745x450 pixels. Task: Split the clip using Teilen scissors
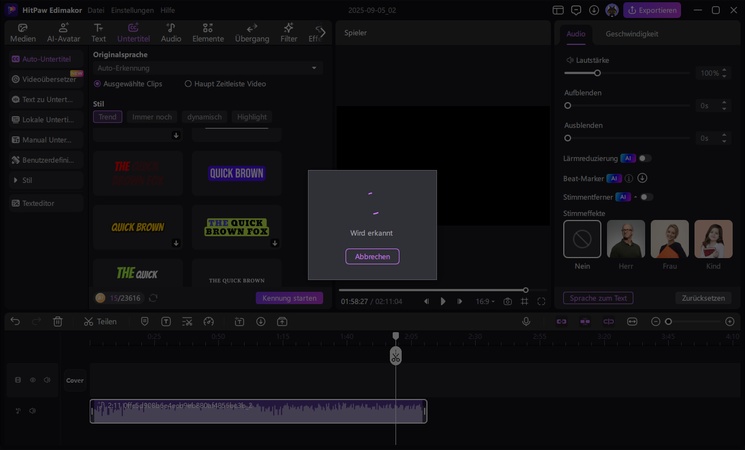point(100,322)
